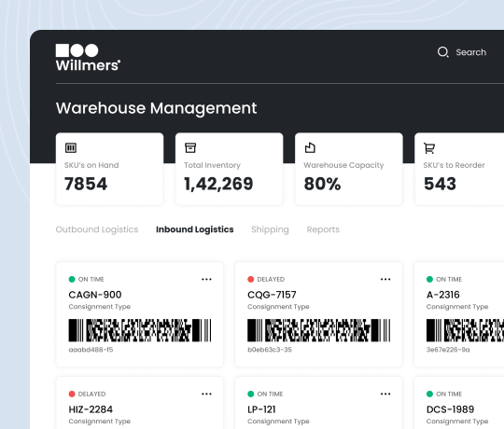504x429 pixels.
Task: Click the search magnifier icon
Action: (x=443, y=52)
